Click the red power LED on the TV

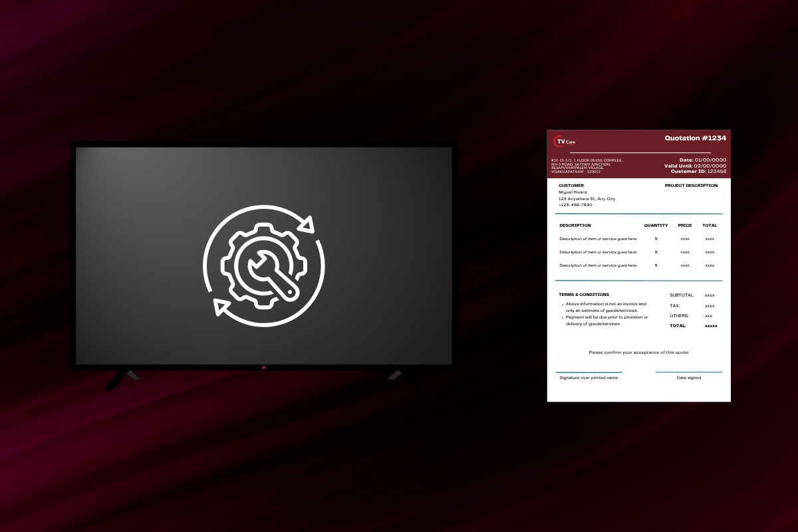(264, 368)
